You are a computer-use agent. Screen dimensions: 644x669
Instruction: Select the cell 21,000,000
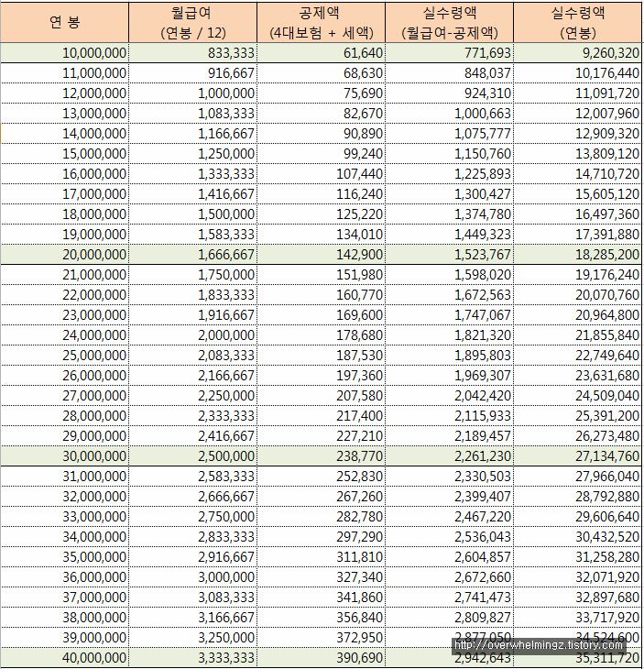[x=64, y=274]
